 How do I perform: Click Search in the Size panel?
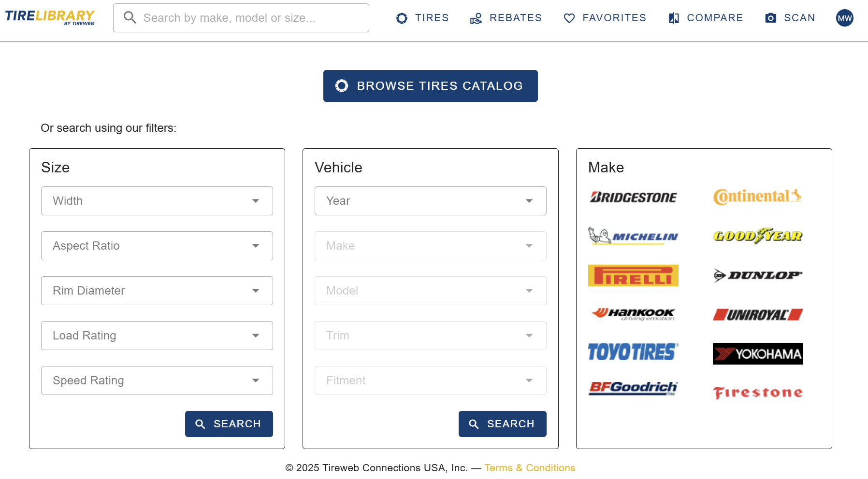pos(229,424)
